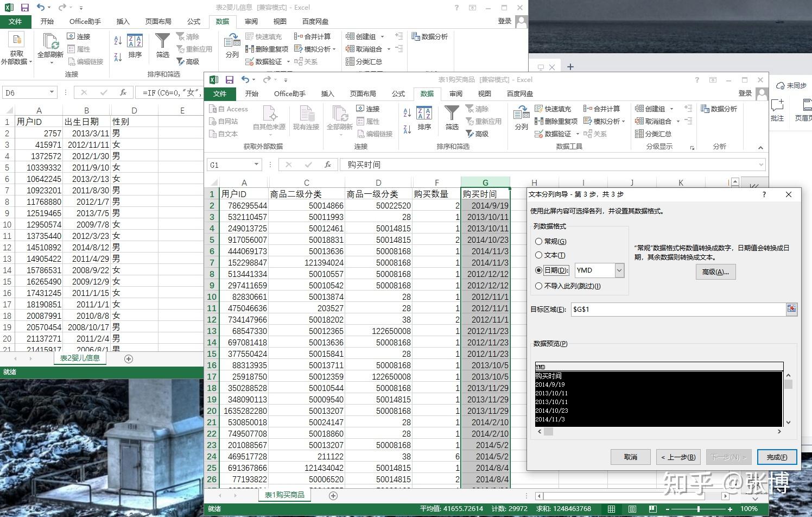Click 自网站 from web import in front window
Viewport: 812px width, 517px height.
224,121
